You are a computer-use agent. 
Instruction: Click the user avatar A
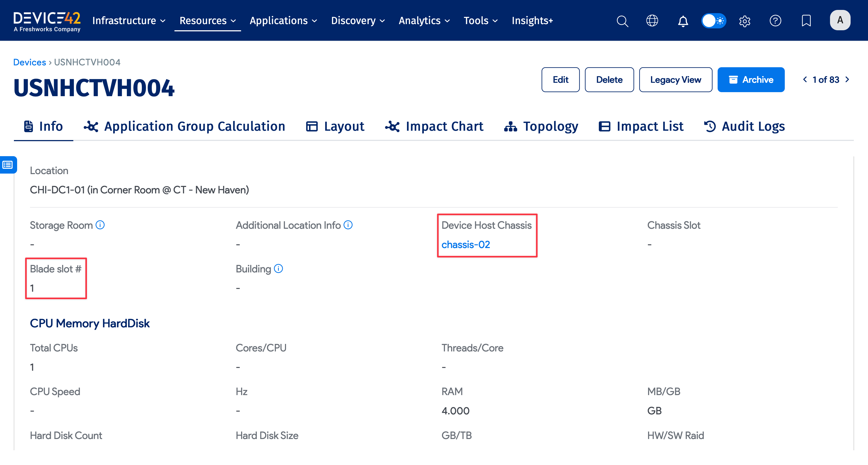coord(840,20)
